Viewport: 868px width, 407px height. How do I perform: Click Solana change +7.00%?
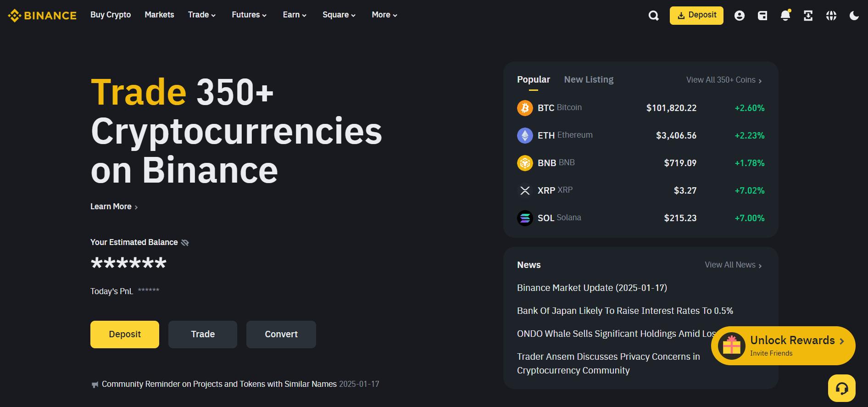(750, 218)
